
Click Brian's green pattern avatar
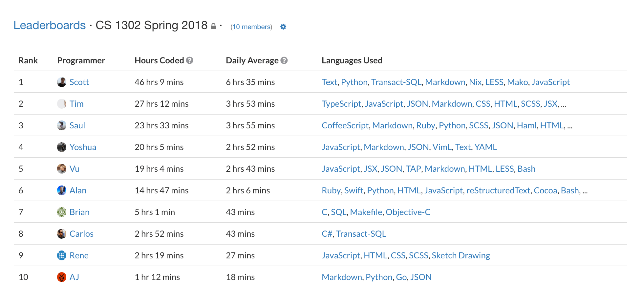(62, 212)
